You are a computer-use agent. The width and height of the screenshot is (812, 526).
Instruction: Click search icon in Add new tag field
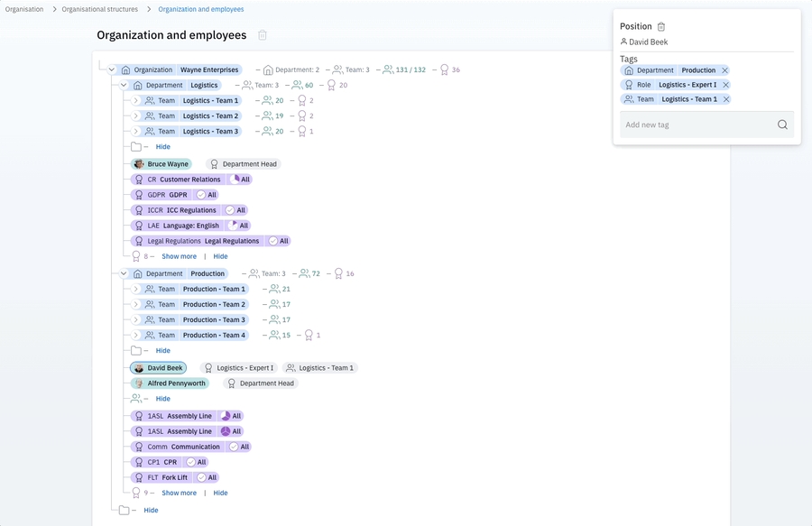782,125
